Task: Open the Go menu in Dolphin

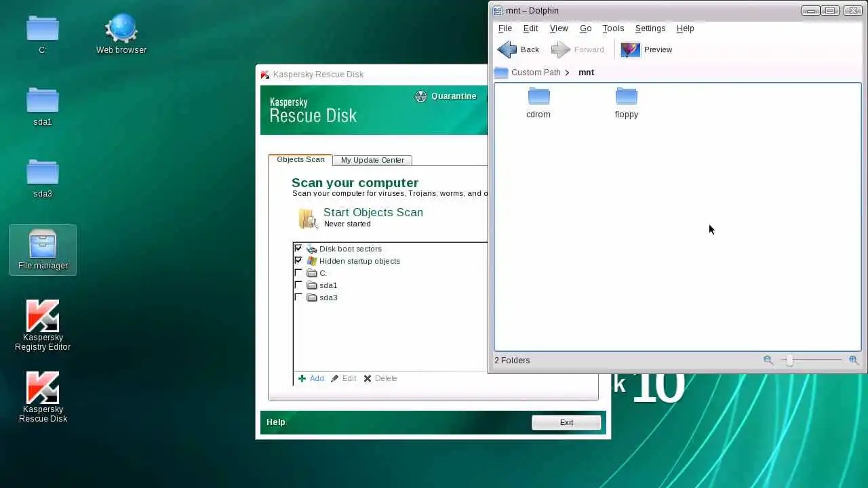Action: click(586, 28)
